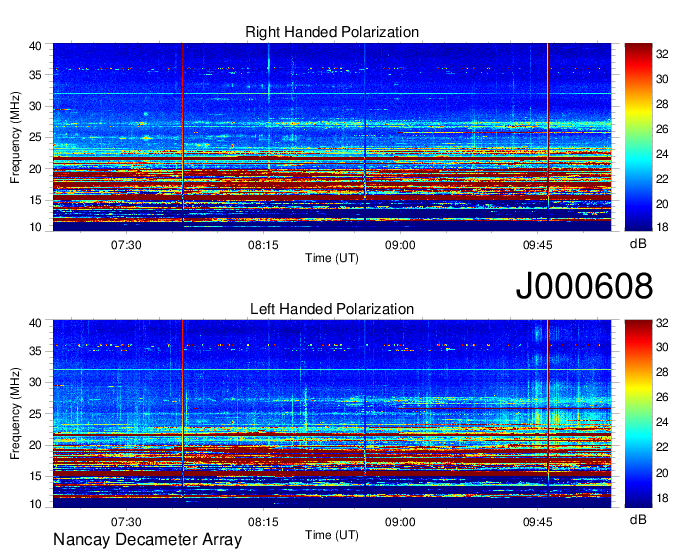
Task: Click the 07:30 tick on Right Handed plot
Action: (x=126, y=245)
